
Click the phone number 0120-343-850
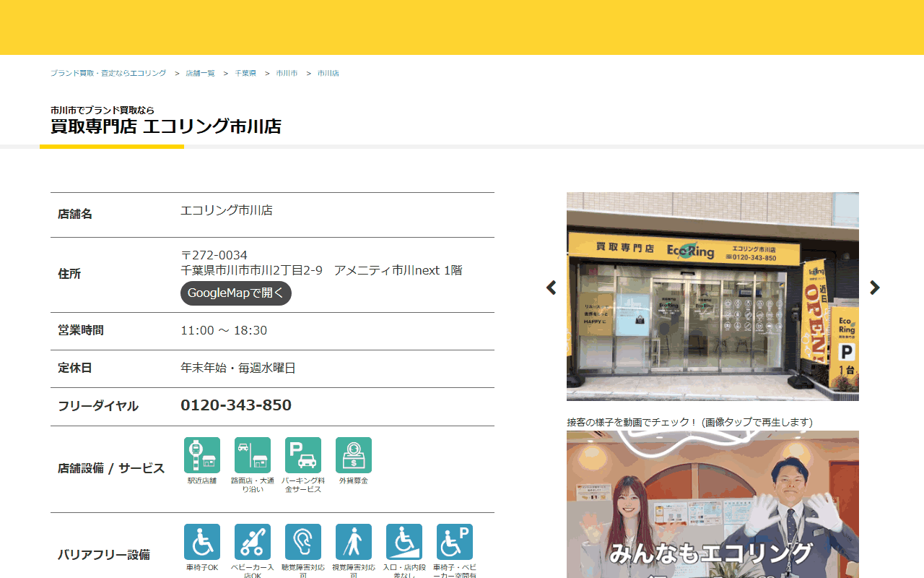point(236,405)
